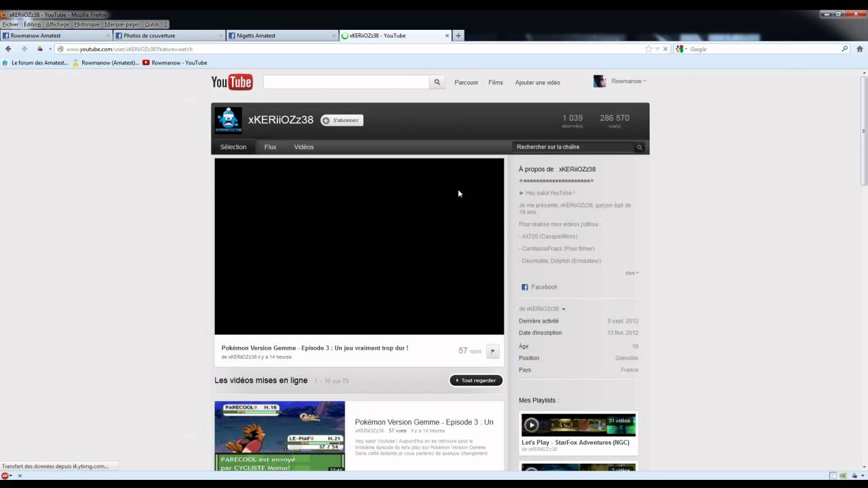This screenshot has height=488, width=868.
Task: Click the S'abonner subscribe button
Action: (x=342, y=121)
